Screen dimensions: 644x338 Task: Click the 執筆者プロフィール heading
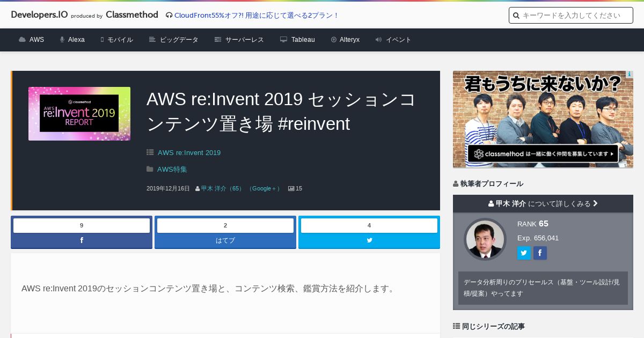click(492, 183)
